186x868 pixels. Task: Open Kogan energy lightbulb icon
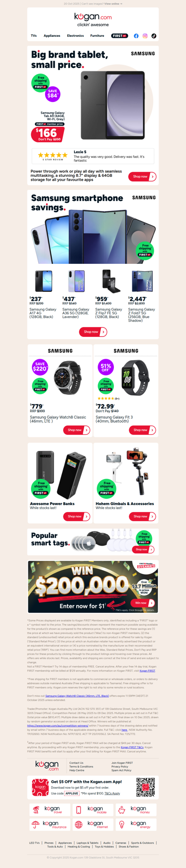pyautogui.click(x=122, y=825)
